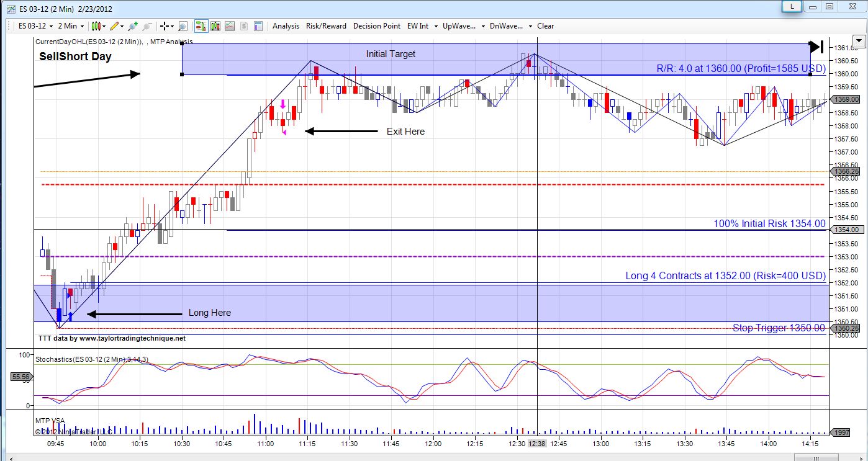
Task: Click the 1361.00 price axis label
Action: click(x=845, y=48)
